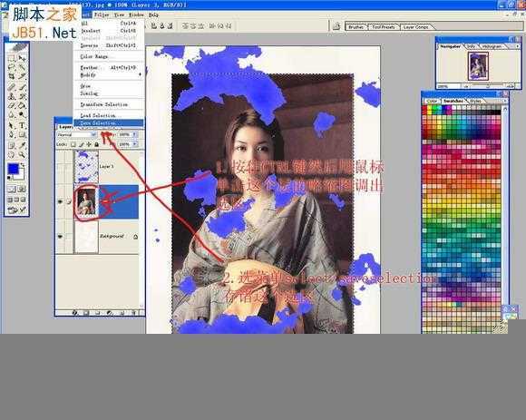The height and width of the screenshot is (420, 526).
Task: Select the Path Selection tool
Action: point(12,125)
